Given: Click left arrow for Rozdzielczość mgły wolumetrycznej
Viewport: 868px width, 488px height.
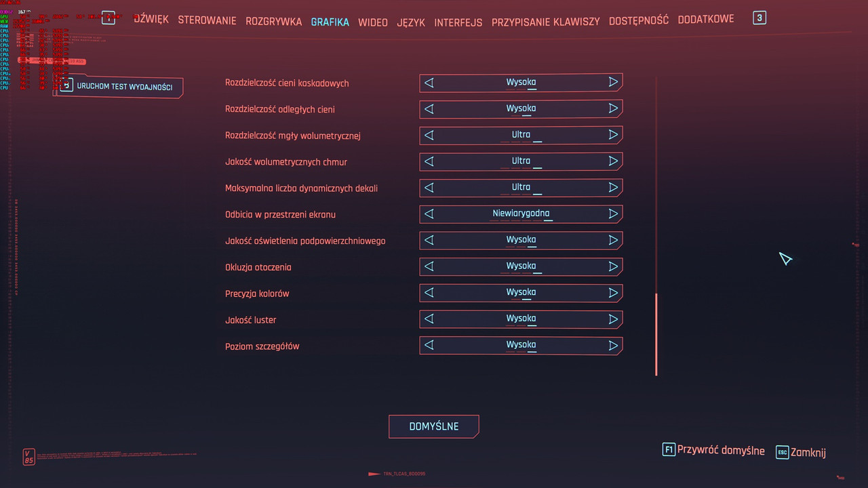Looking at the screenshot, I should point(429,136).
